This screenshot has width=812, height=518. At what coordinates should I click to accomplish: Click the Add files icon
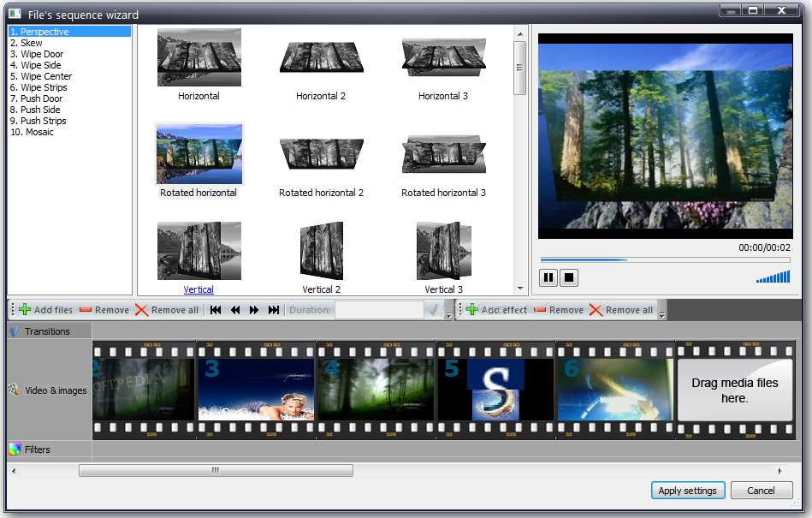[26, 310]
